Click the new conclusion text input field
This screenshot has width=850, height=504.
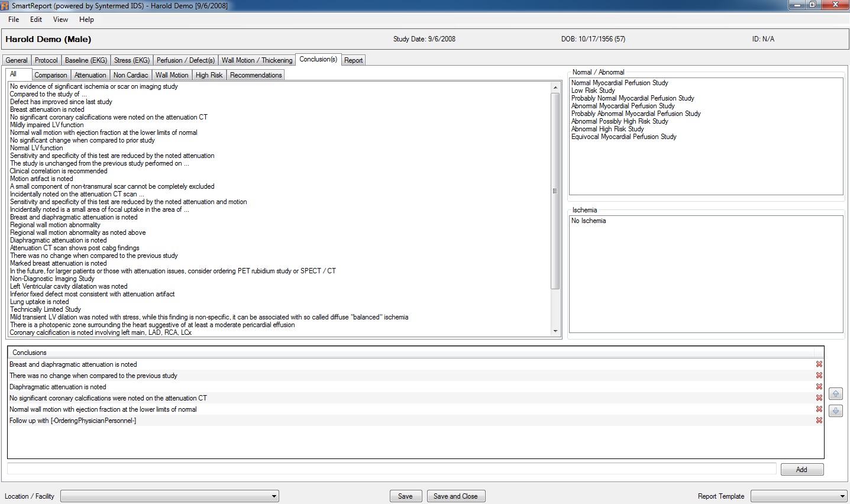391,469
